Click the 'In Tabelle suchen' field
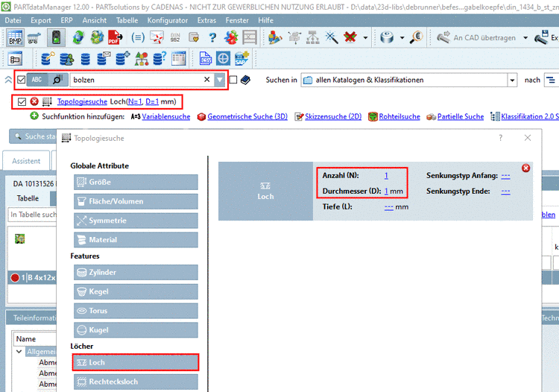Image resolution: width=559 pixels, height=392 pixels. click(33, 215)
